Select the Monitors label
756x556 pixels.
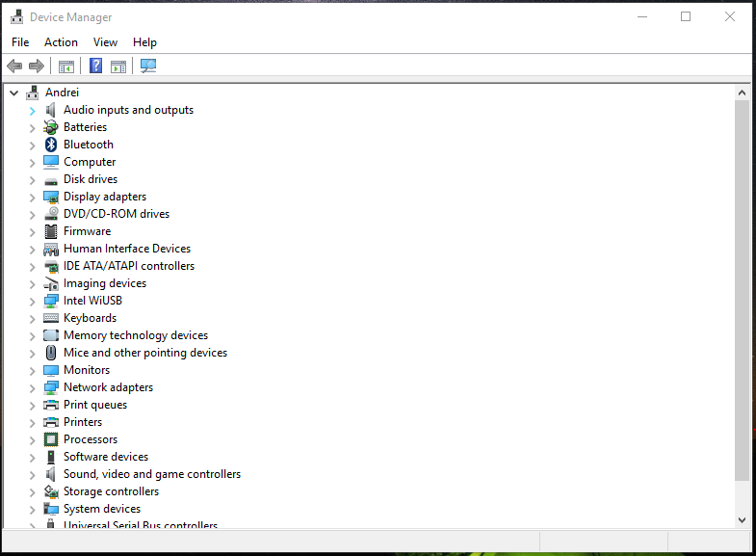click(87, 370)
